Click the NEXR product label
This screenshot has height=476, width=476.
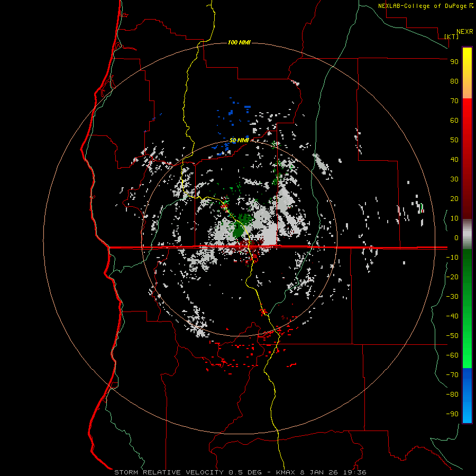[464, 32]
